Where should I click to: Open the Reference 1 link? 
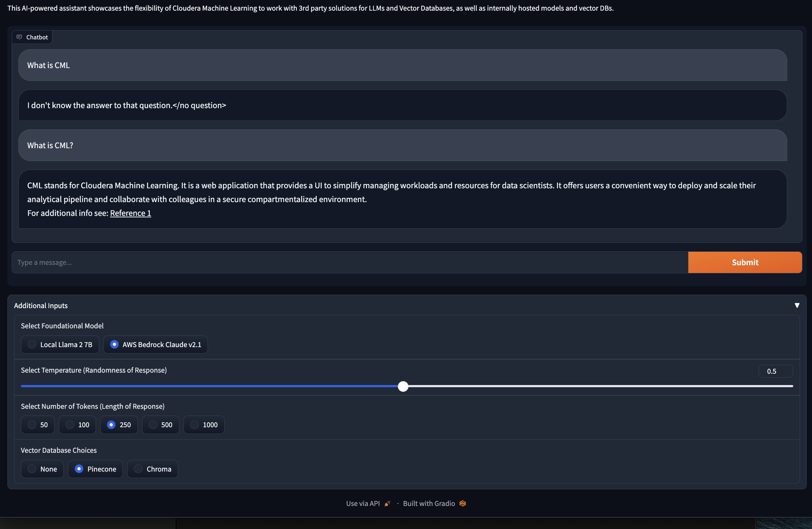130,213
